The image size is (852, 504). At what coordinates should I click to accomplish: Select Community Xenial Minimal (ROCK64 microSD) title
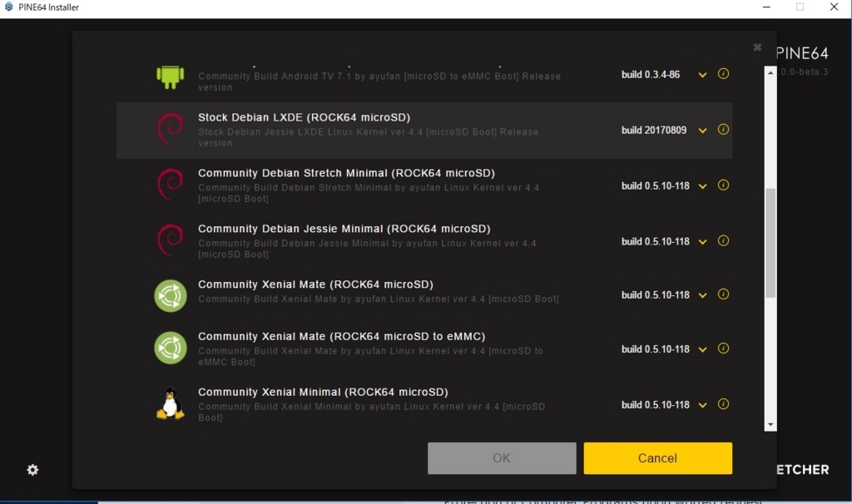click(x=323, y=392)
